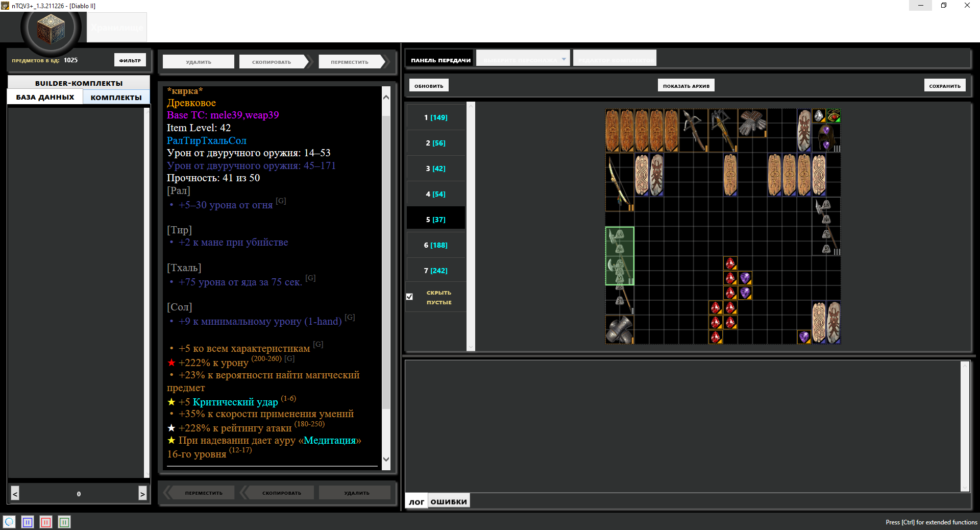Select the bottommost red ruby gem

[x=716, y=337]
